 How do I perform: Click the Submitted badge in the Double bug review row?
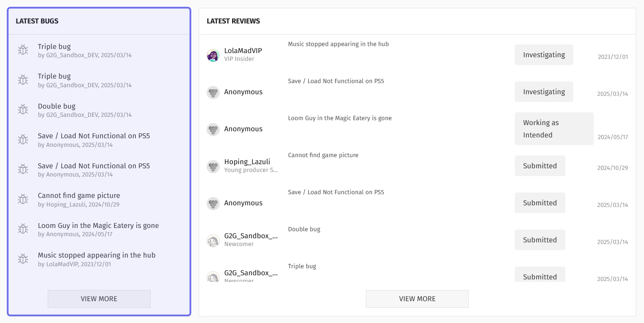[540, 240]
